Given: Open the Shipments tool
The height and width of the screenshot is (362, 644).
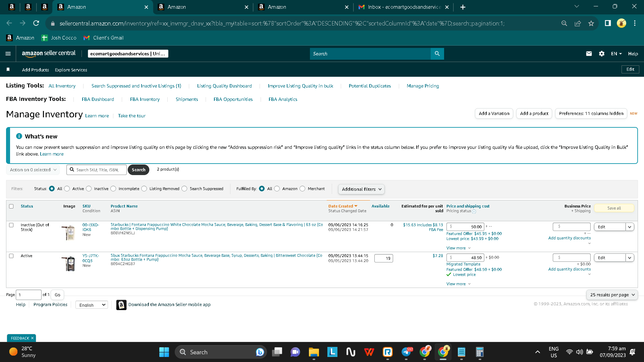Looking at the screenshot, I should tap(187, 99).
